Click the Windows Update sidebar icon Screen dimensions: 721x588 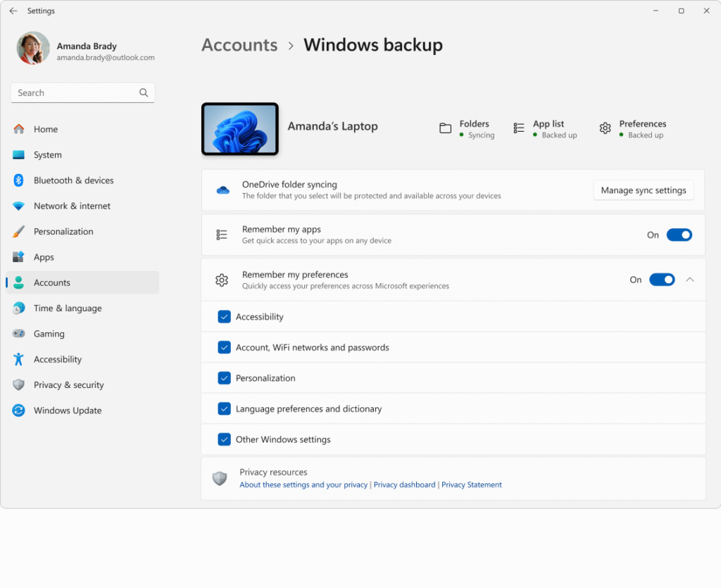pos(19,411)
